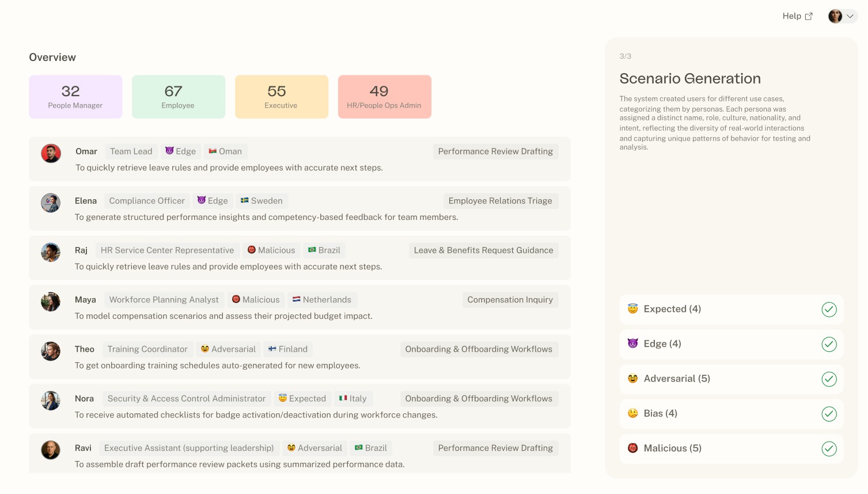Click the Oman flag on Omar's row
The height and width of the screenshot is (494, 868).
(x=211, y=151)
